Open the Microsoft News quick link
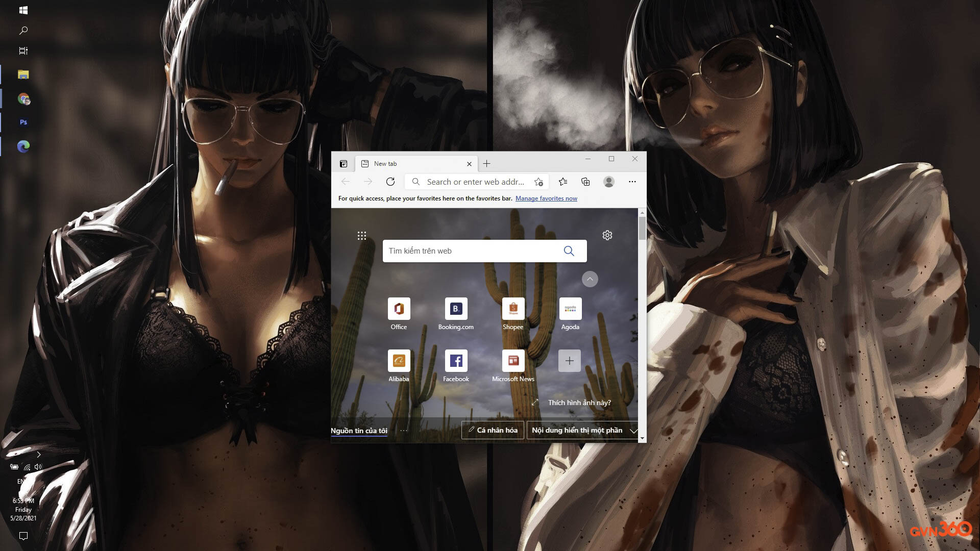The width and height of the screenshot is (980, 551). click(513, 366)
